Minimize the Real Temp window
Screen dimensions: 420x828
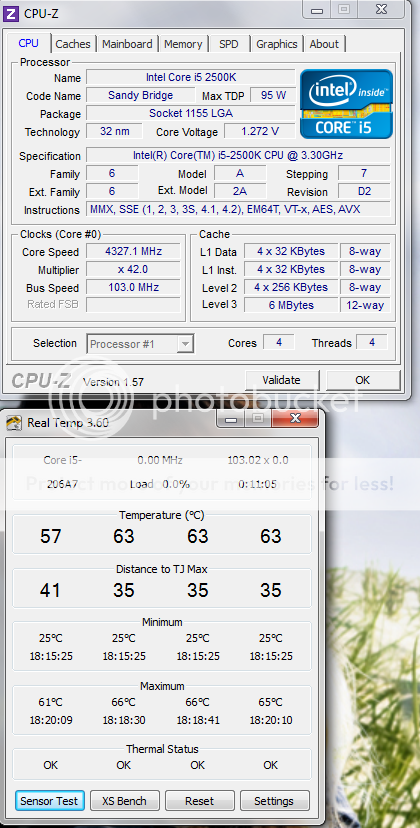231,419
